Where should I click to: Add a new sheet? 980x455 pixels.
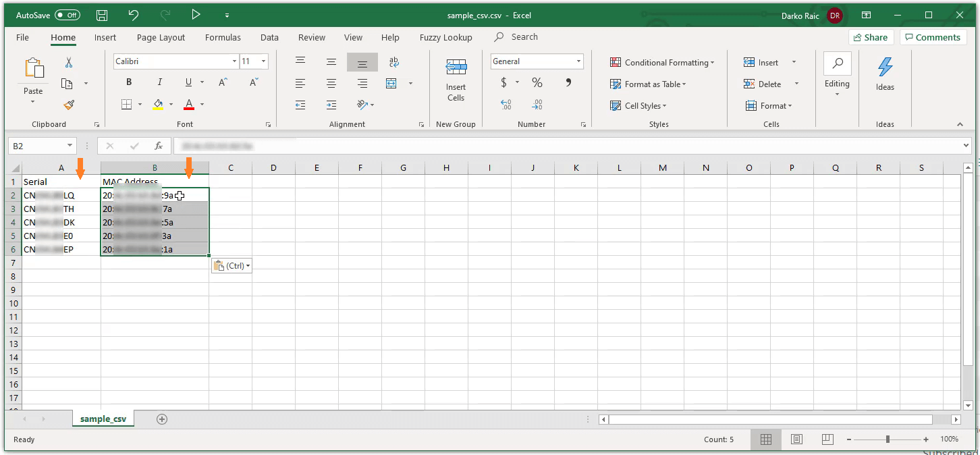click(x=162, y=419)
